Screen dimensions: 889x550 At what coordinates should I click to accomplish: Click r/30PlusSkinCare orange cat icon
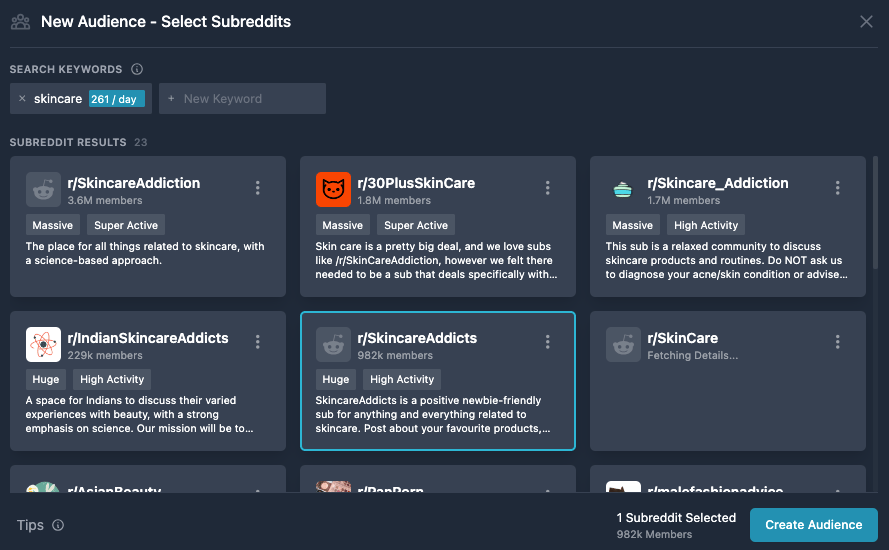333,189
